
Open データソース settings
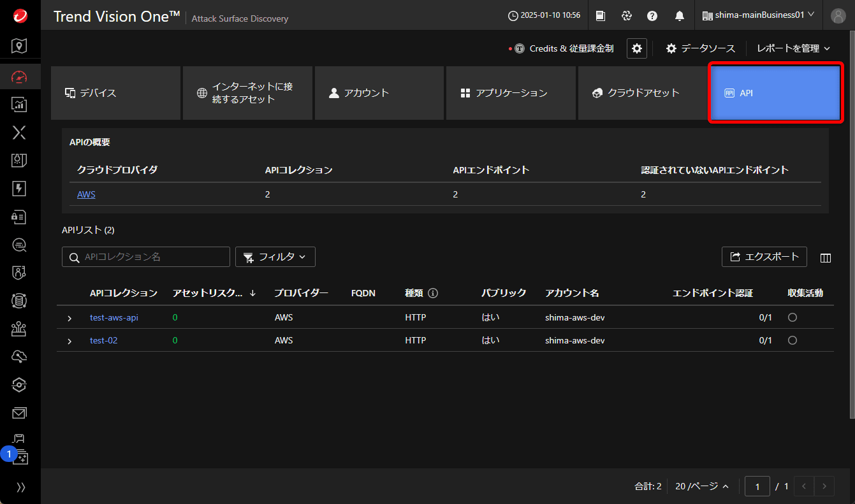point(700,48)
